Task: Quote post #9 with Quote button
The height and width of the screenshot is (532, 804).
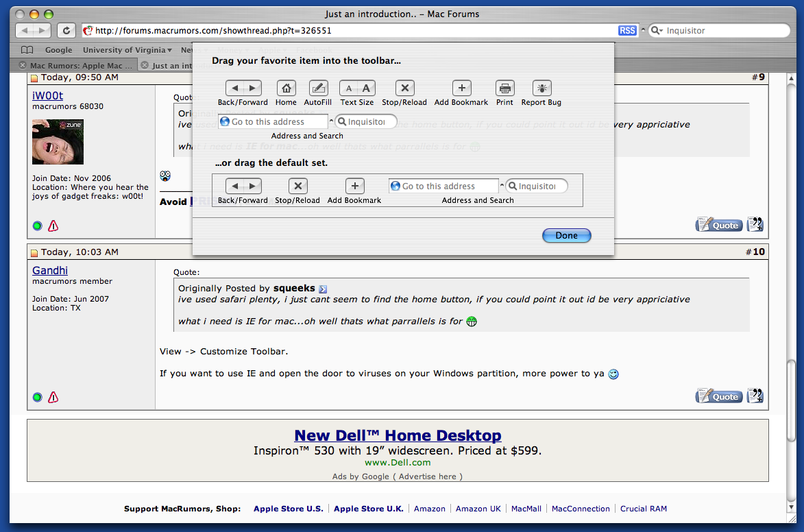Action: [719, 225]
